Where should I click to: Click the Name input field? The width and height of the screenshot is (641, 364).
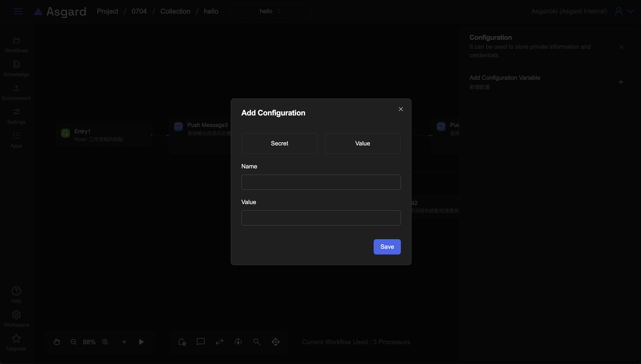pos(321,182)
